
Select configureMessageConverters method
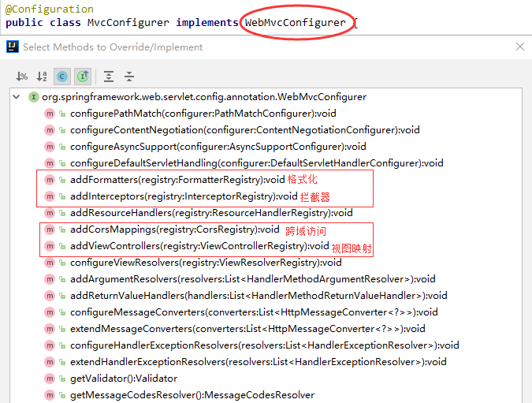coord(254,312)
